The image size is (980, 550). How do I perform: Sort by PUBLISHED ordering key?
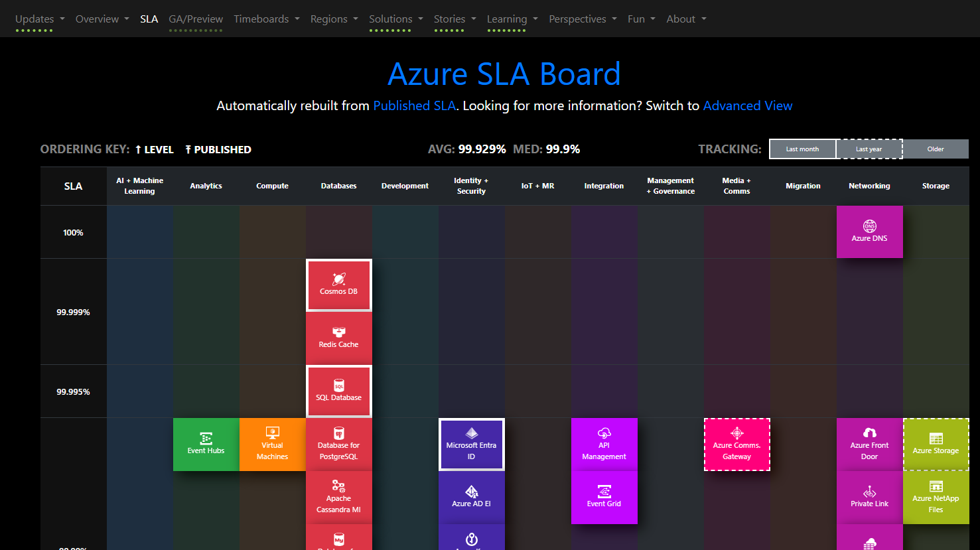pyautogui.click(x=218, y=150)
